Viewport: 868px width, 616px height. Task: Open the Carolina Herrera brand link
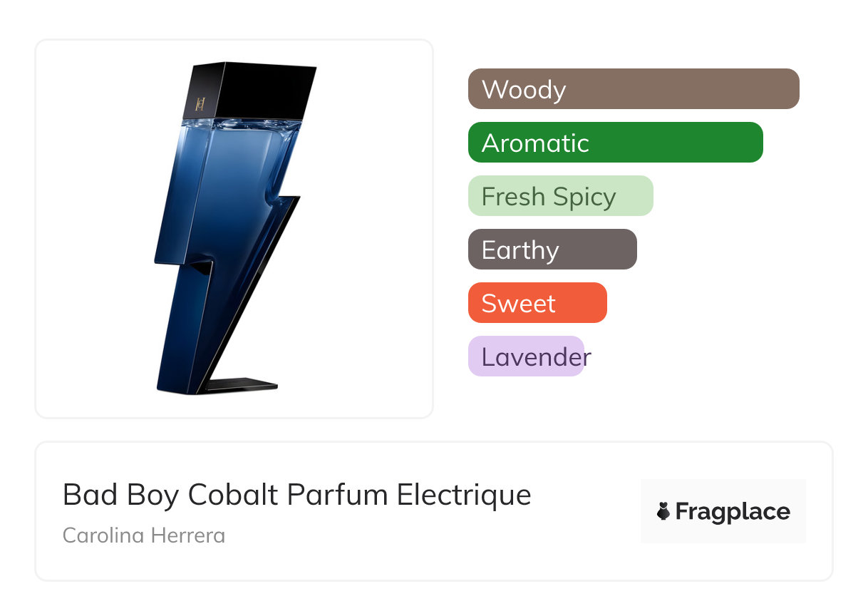[x=144, y=535]
